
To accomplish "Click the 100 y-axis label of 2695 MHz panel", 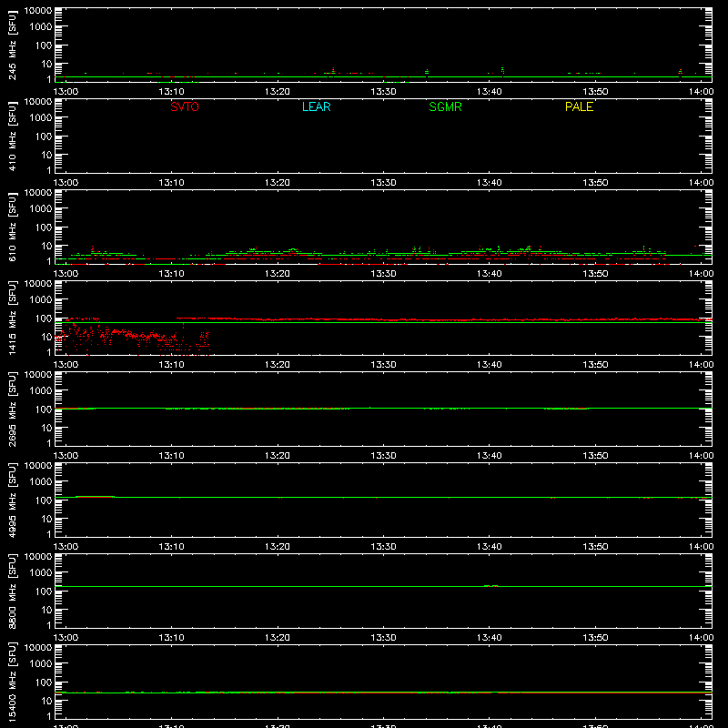I will coord(44,409).
